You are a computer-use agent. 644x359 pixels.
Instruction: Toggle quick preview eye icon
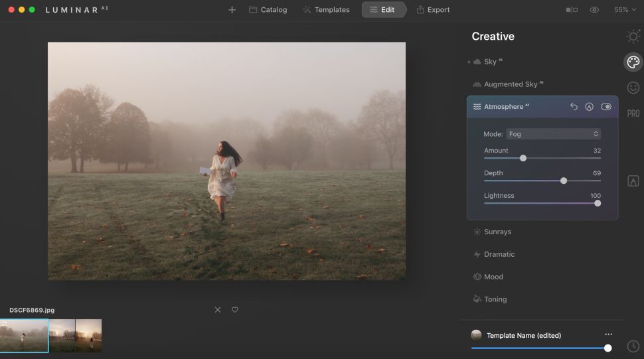tap(594, 10)
